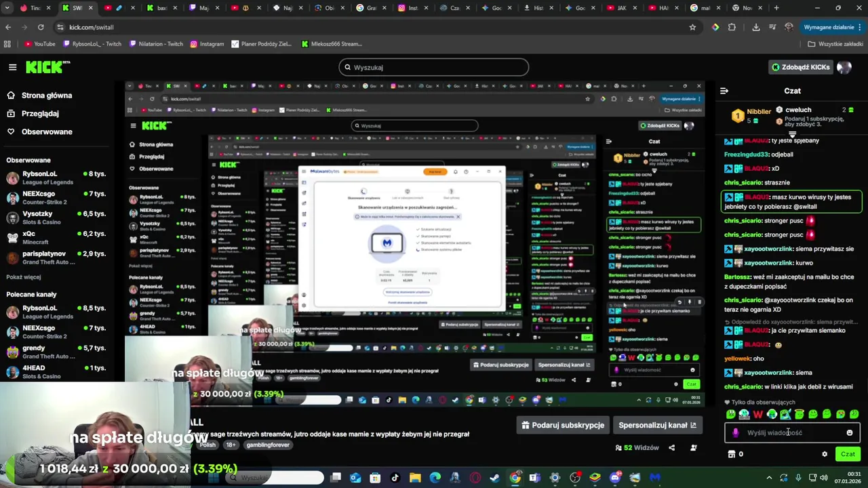
Task: Open the chat shop icon with 0
Action: (735, 454)
